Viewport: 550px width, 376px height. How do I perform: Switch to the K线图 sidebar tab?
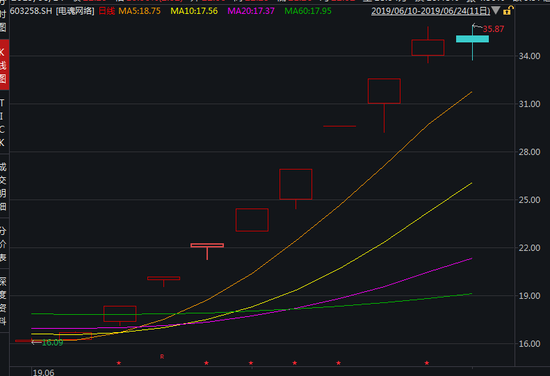point(4,65)
